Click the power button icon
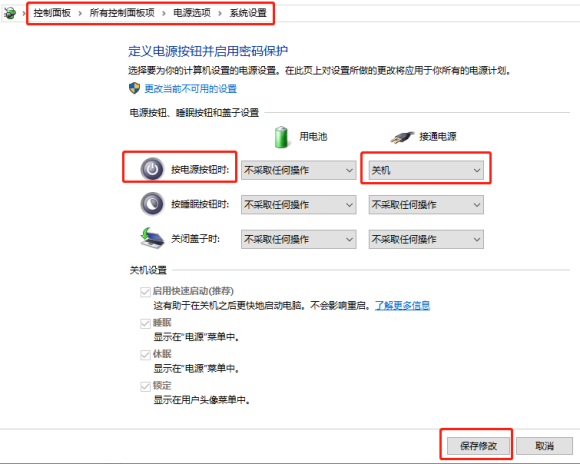The image size is (580, 464). coord(152,169)
